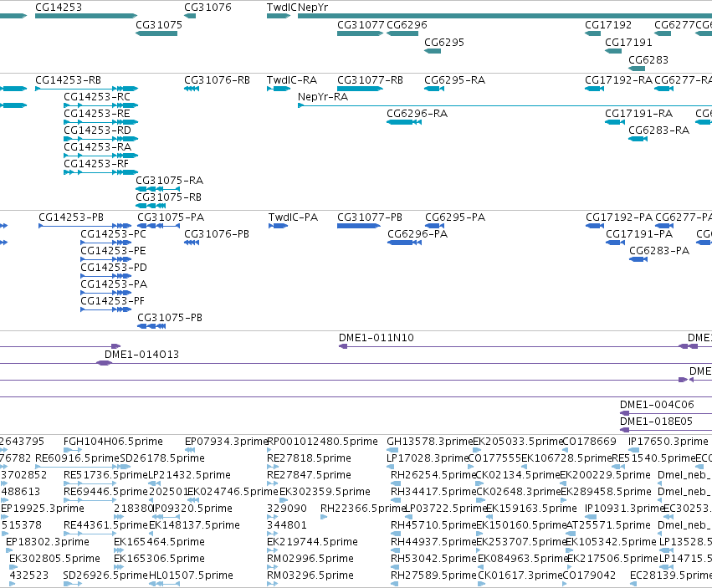
Task: Open transcript CG6296-RA
Action: [x=417, y=114]
